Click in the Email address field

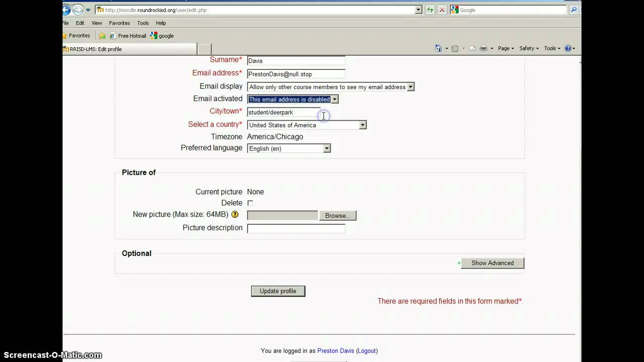click(296, 74)
